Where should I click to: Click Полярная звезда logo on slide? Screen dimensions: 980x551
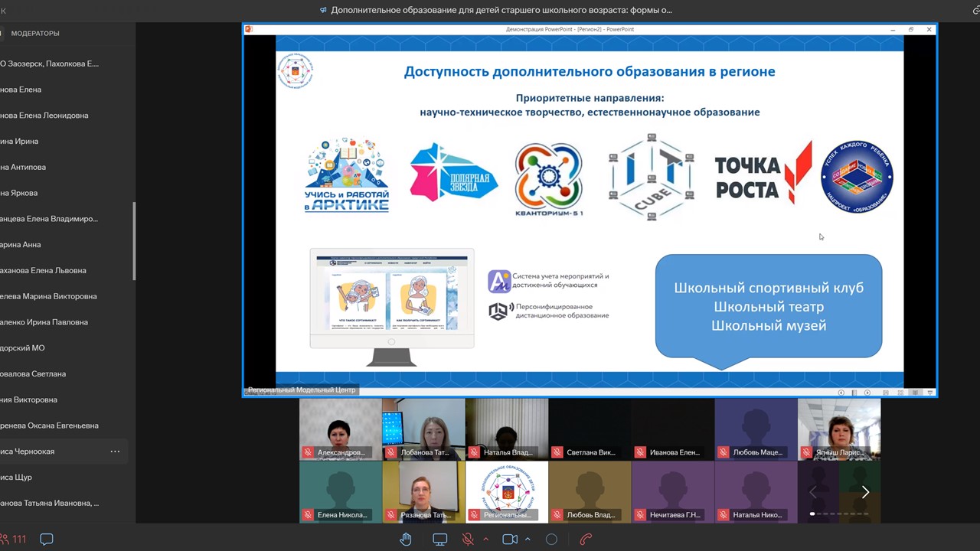(453, 172)
